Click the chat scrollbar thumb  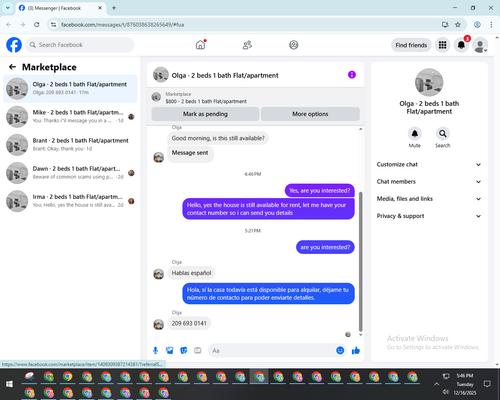point(360,262)
